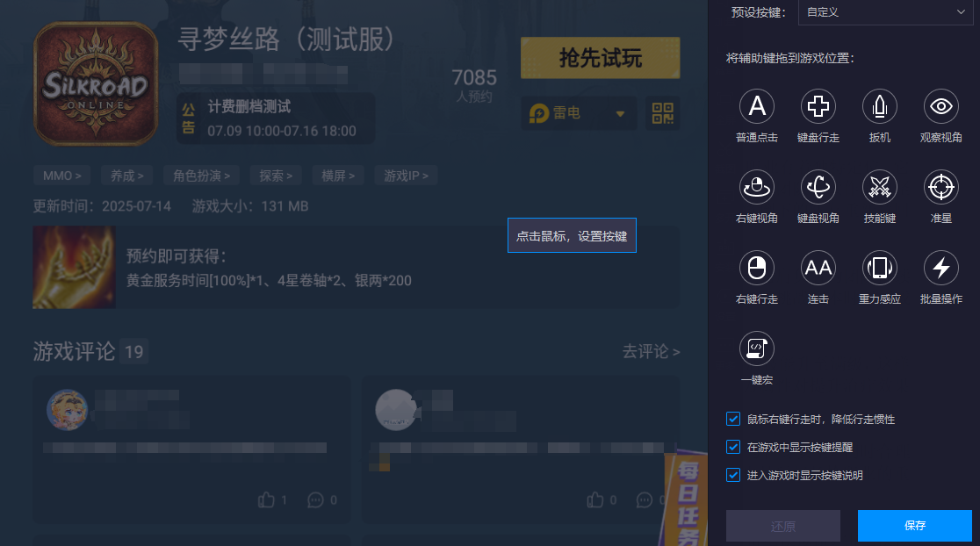Select the 准星 crosshair icon

pyautogui.click(x=940, y=187)
